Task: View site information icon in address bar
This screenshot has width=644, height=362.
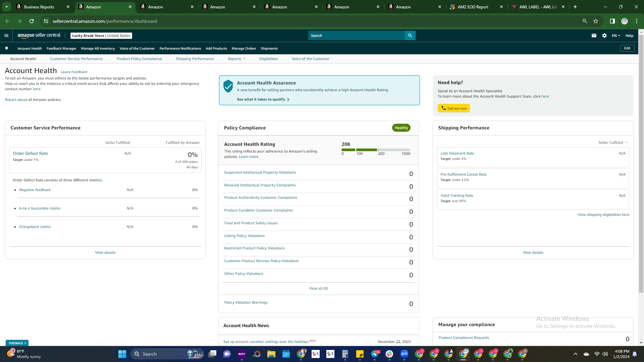Action: (46, 21)
